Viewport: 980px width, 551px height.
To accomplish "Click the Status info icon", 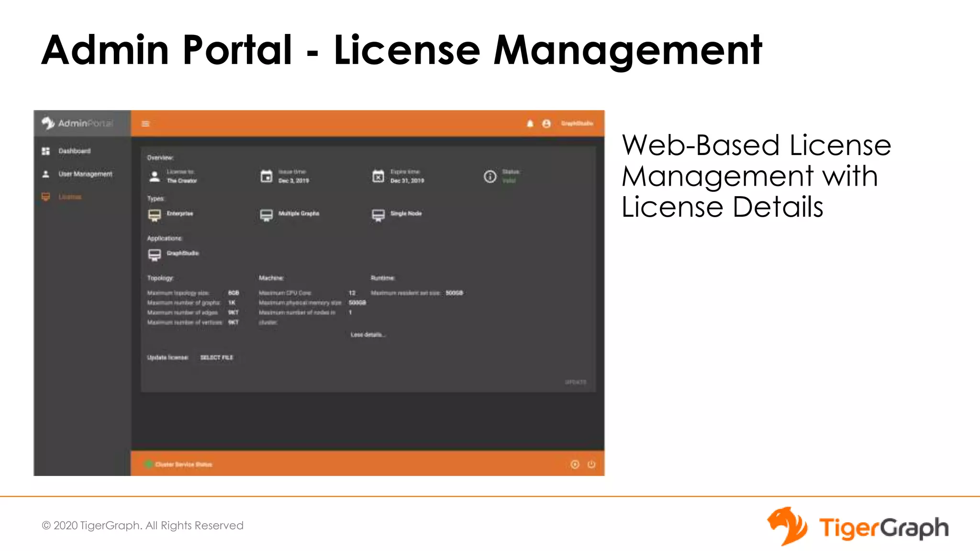I will click(490, 176).
